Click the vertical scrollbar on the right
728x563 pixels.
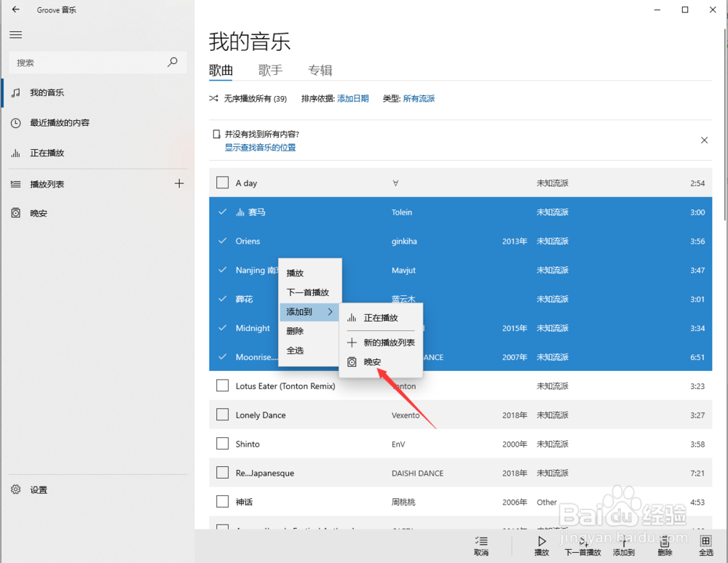(x=725, y=125)
